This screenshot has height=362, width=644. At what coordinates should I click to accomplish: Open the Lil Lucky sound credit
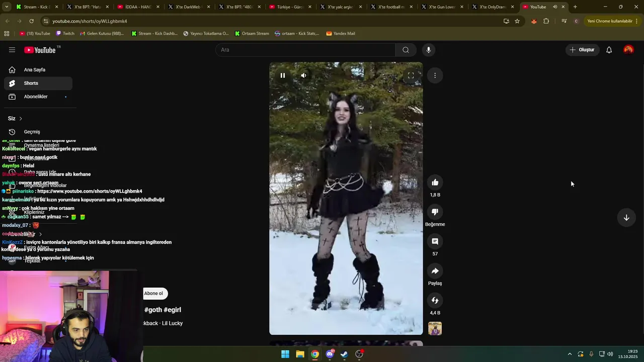[x=172, y=323]
